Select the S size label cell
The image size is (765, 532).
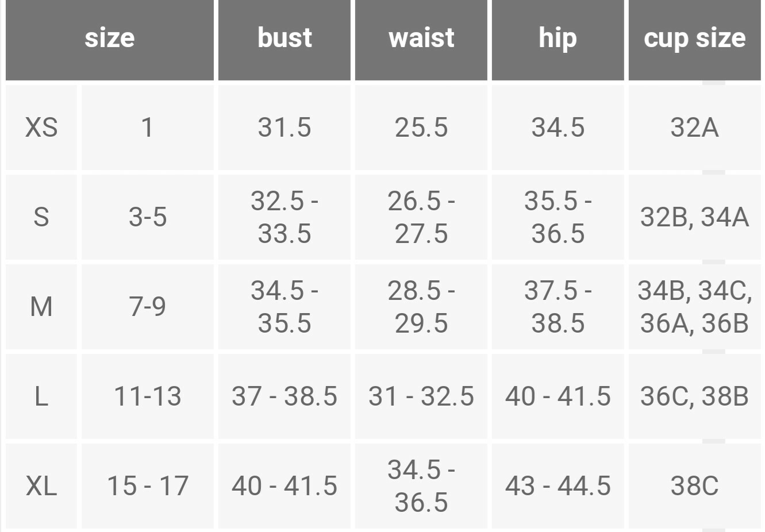41,217
